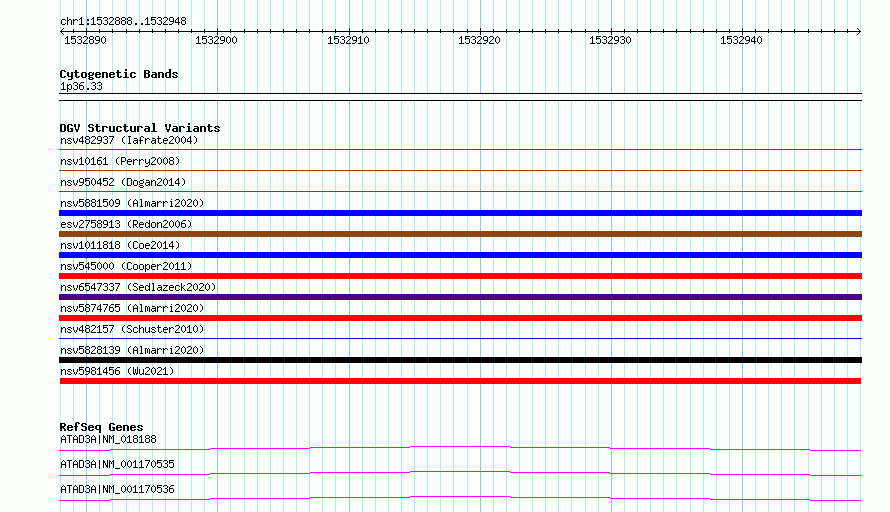Click the magenta line under ATAD3A|NM_001170535
This screenshot has width=890, height=512.
[x=460, y=473]
